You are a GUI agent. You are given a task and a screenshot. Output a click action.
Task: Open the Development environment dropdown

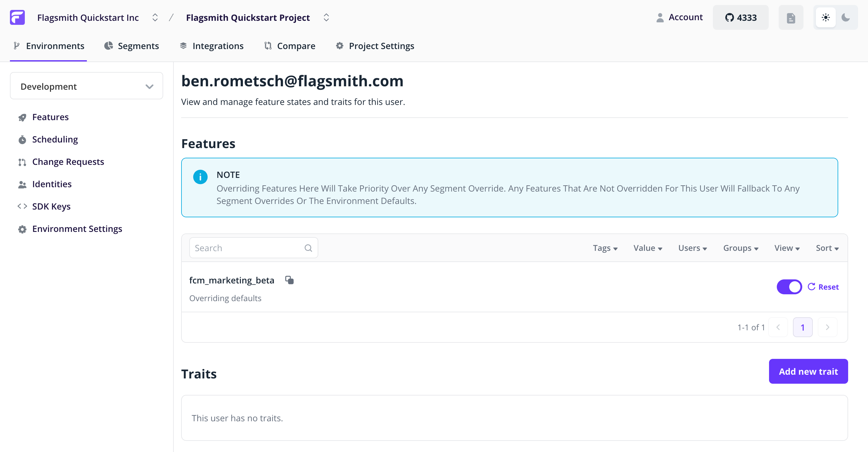(x=86, y=86)
